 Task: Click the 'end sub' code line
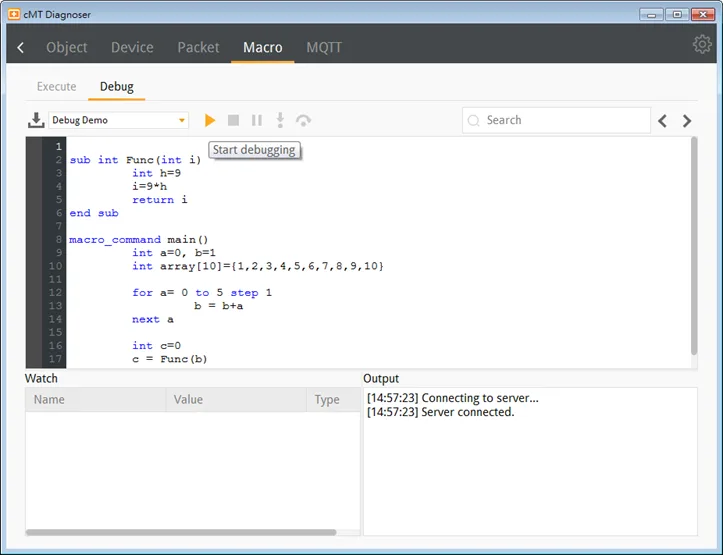click(x=94, y=213)
